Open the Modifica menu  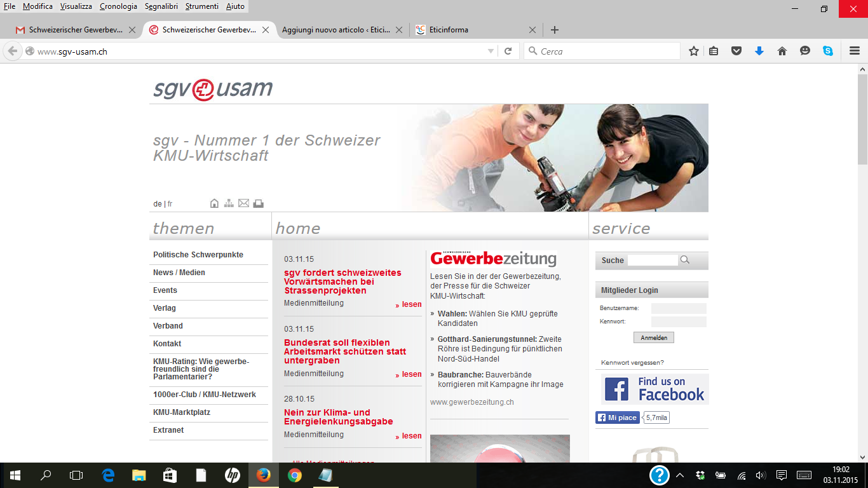point(37,6)
